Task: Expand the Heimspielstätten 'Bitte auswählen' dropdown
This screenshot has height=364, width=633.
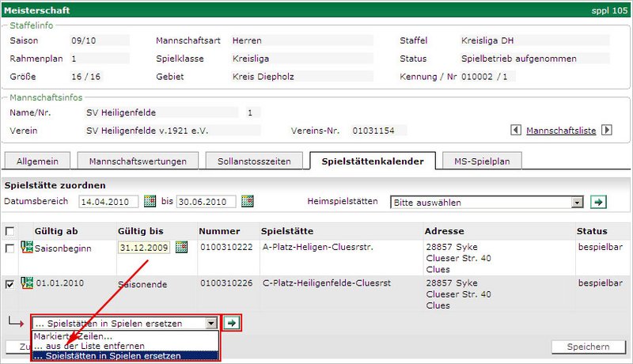Action: point(578,203)
